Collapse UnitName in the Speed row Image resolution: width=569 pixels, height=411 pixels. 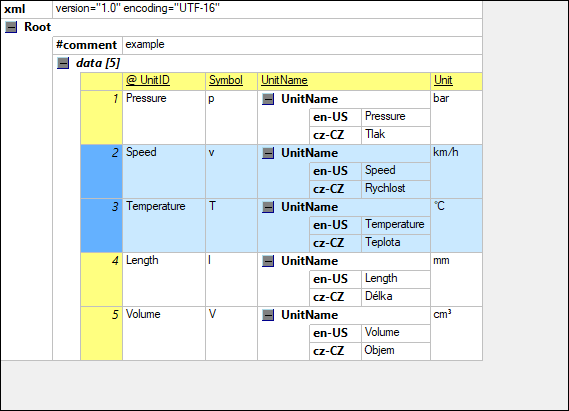(x=268, y=153)
